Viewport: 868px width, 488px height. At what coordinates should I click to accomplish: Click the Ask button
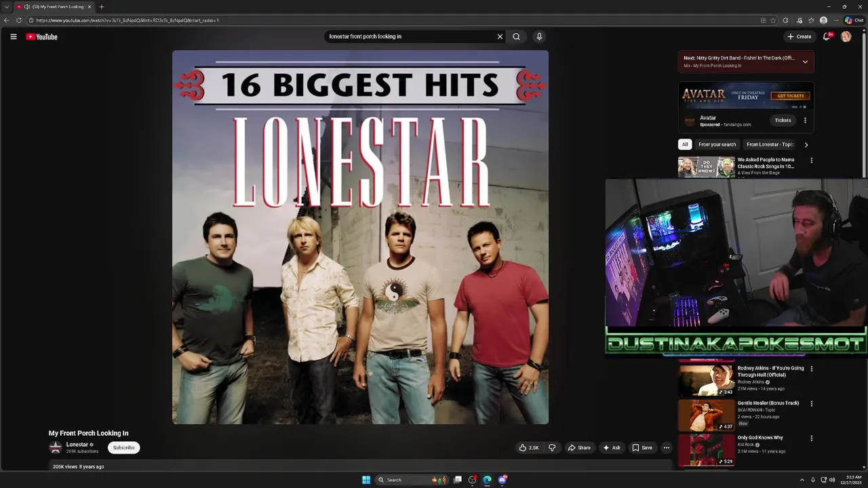tap(611, 447)
